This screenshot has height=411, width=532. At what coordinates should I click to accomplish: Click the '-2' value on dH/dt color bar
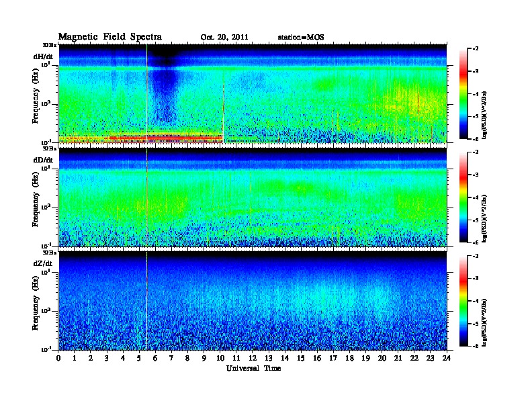point(476,49)
